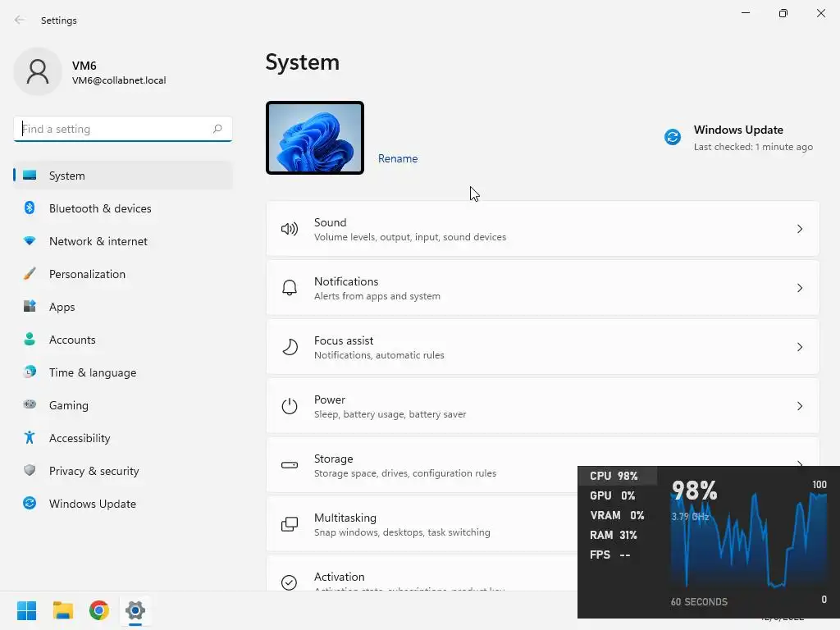Open the Notifications settings row
This screenshot has width=840, height=630.
tap(543, 288)
